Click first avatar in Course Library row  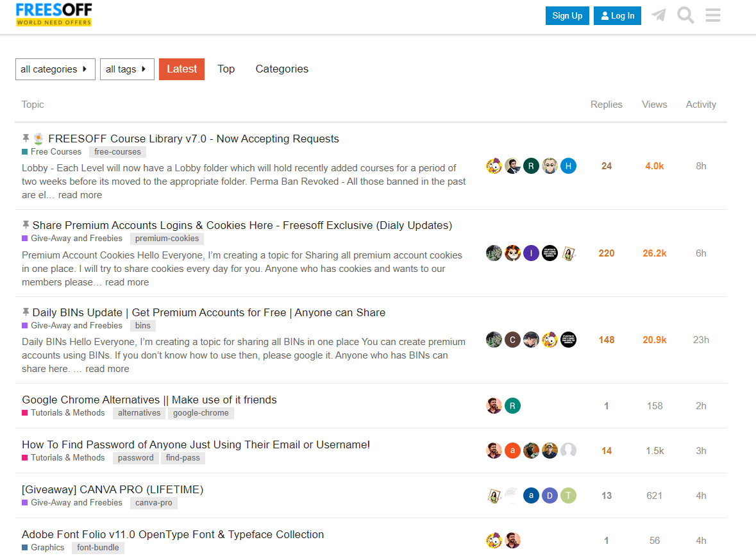494,166
